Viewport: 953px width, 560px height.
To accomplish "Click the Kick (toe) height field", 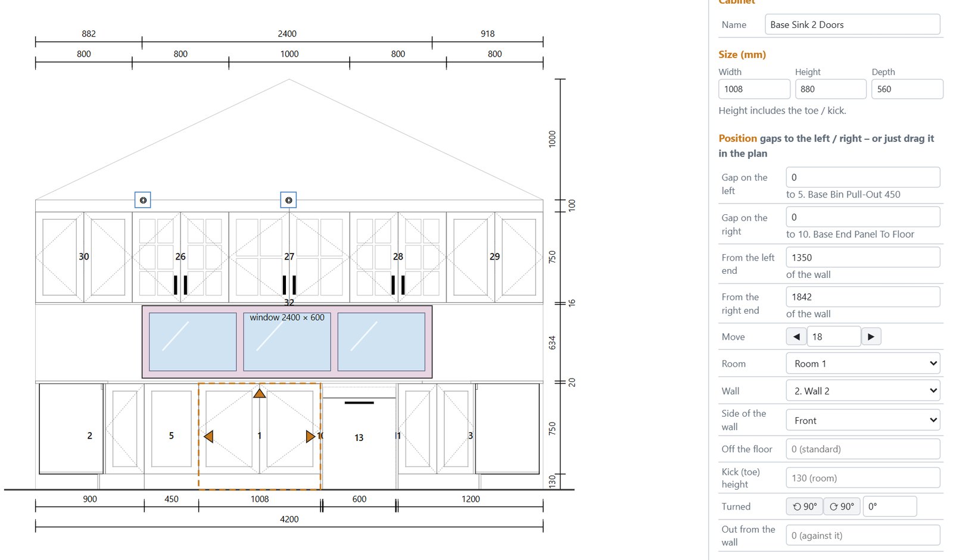I will click(863, 478).
